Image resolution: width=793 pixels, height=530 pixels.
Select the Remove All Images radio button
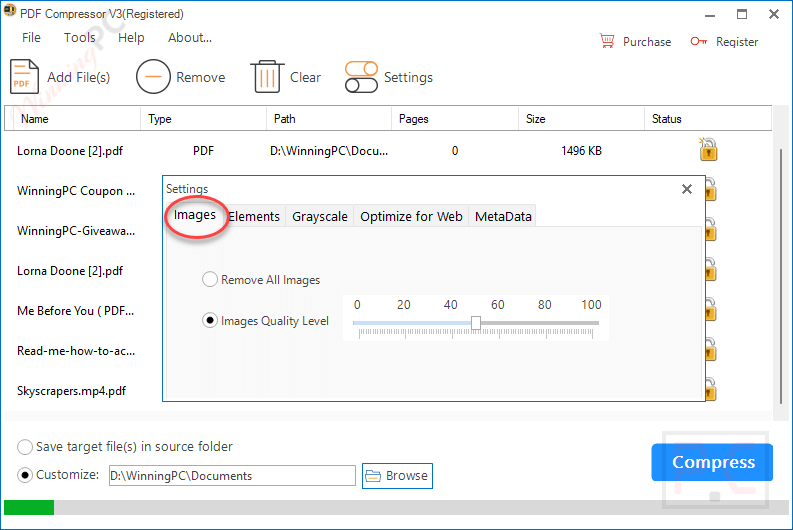click(x=210, y=280)
